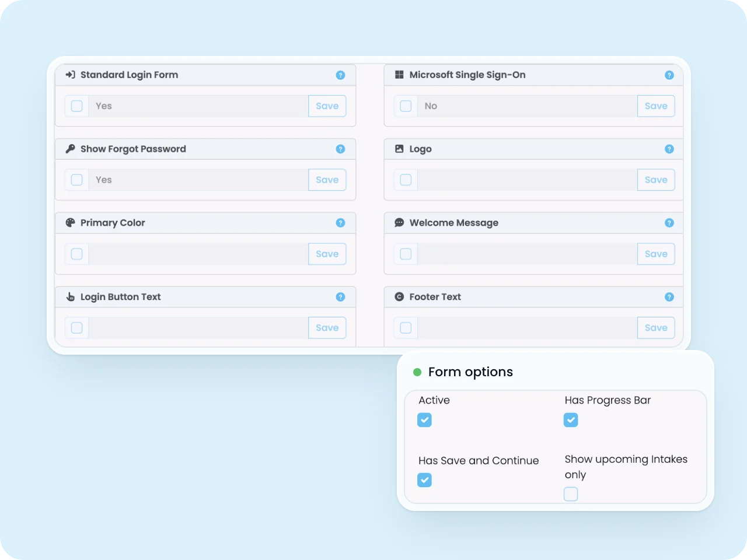Save the Standard Login Form setting

pyautogui.click(x=327, y=106)
